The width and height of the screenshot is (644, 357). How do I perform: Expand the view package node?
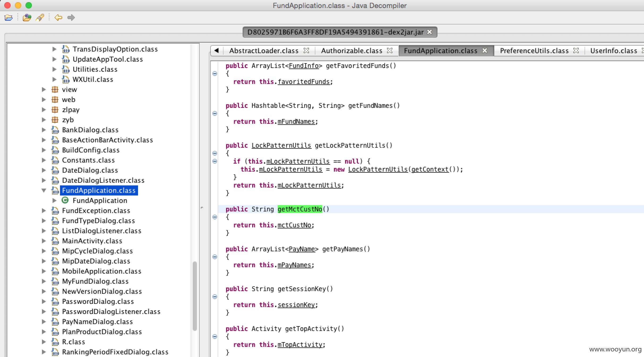[44, 90]
